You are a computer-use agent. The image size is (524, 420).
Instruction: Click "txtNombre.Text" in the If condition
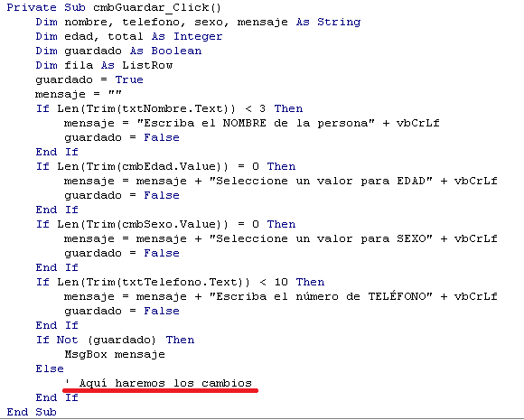pyautogui.click(x=173, y=108)
